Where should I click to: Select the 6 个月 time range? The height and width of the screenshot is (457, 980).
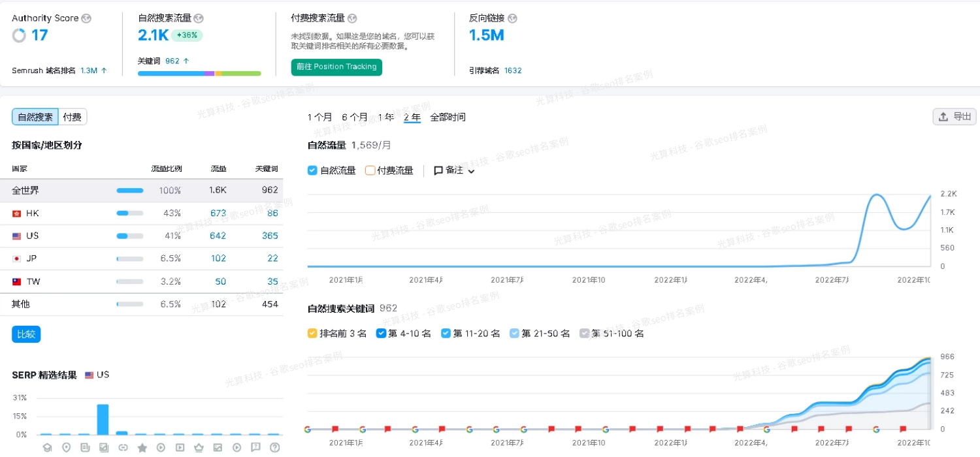355,118
